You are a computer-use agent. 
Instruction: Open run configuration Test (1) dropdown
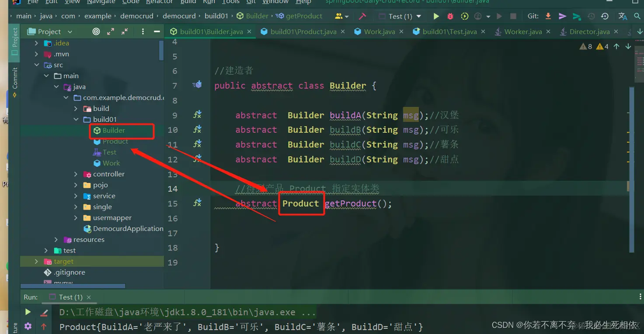(400, 16)
